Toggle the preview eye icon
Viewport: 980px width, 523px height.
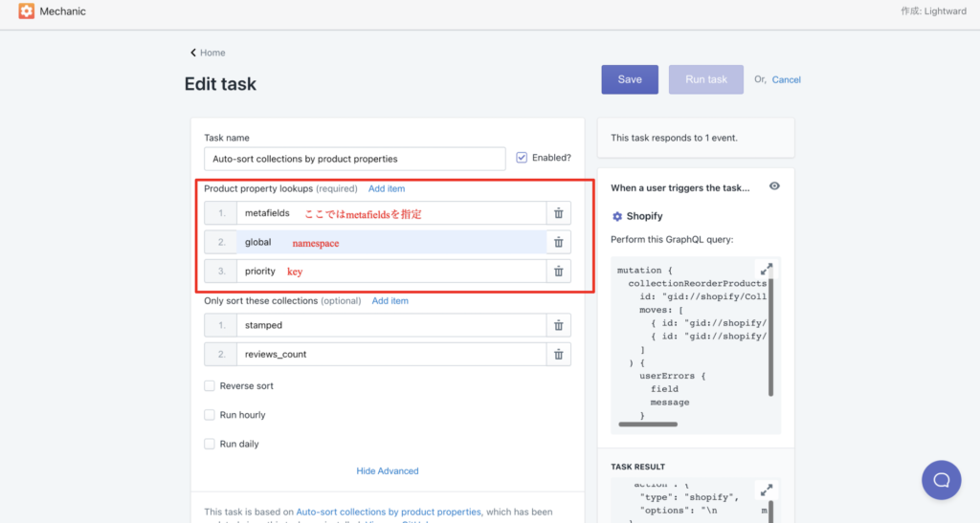pos(774,186)
